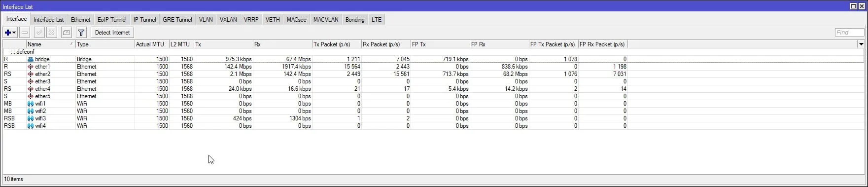
Task: Open the blue plus Add menu
Action: pos(10,33)
